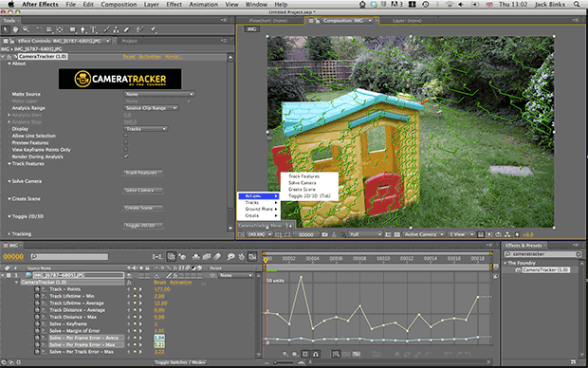The height and width of the screenshot is (368, 588).
Task: Click Reset link in Effect Controls panel
Action: [x=129, y=57]
